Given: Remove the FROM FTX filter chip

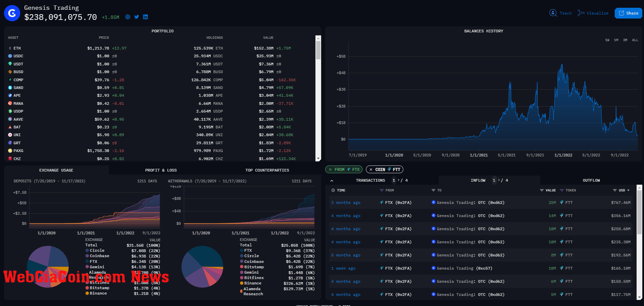Looking at the screenshot, I should 330,170.
